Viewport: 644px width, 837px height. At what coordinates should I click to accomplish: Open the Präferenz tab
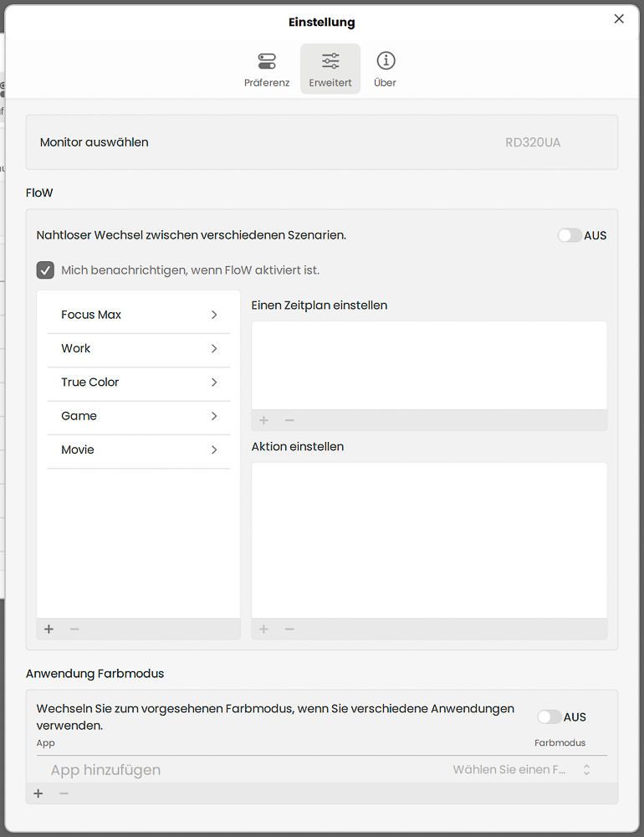coord(266,69)
